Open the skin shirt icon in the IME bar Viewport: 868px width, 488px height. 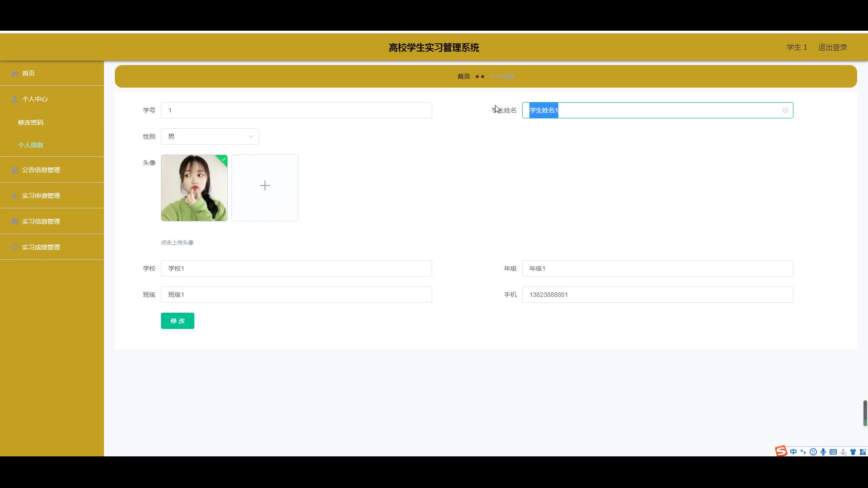853,452
